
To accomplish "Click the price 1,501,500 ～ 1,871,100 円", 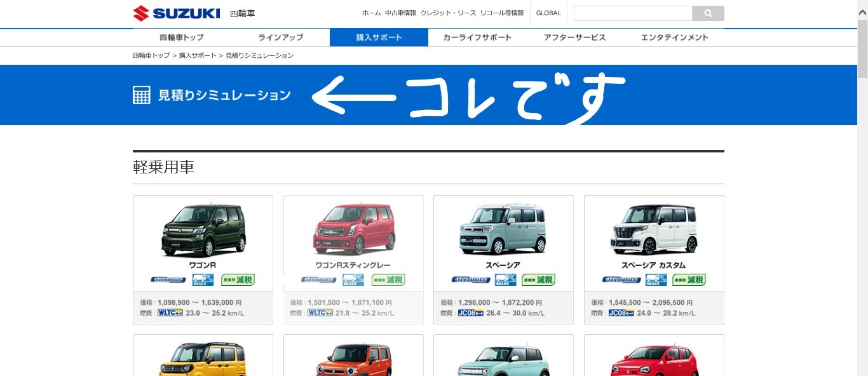I will click(350, 303).
